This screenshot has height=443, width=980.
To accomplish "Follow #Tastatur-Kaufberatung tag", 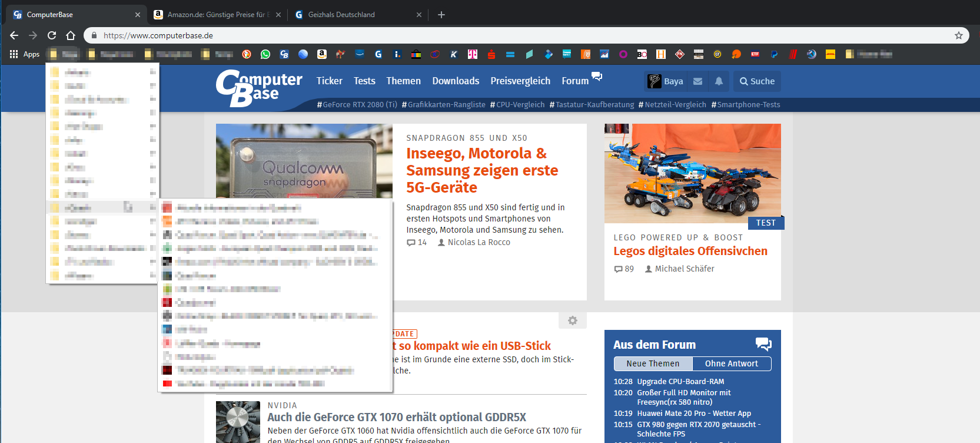I will pyautogui.click(x=592, y=105).
